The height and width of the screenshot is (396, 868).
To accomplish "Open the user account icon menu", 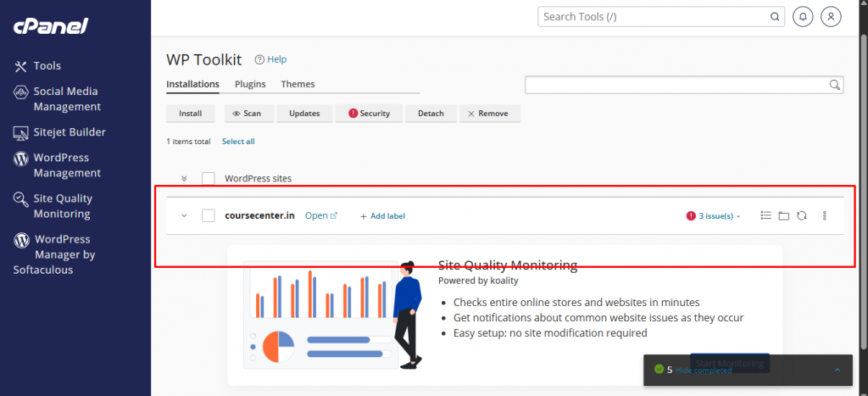I will [x=831, y=17].
